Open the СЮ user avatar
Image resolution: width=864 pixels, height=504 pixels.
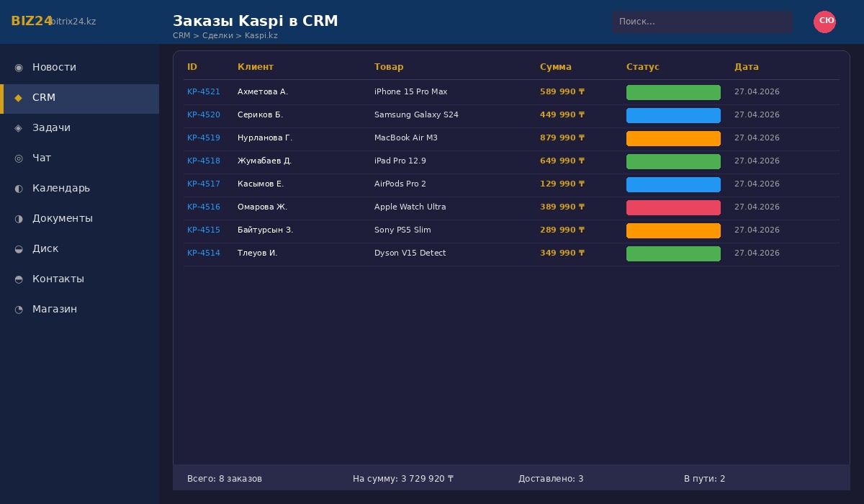[824, 22]
